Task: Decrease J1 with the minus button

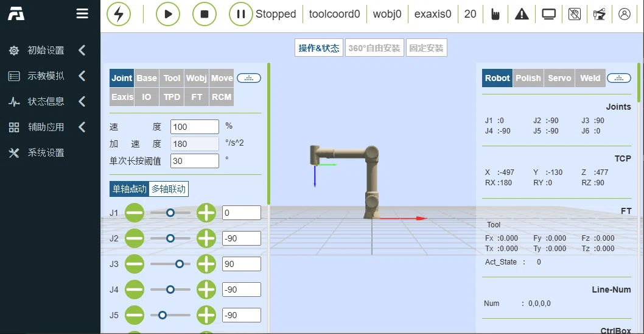Action: pyautogui.click(x=135, y=213)
